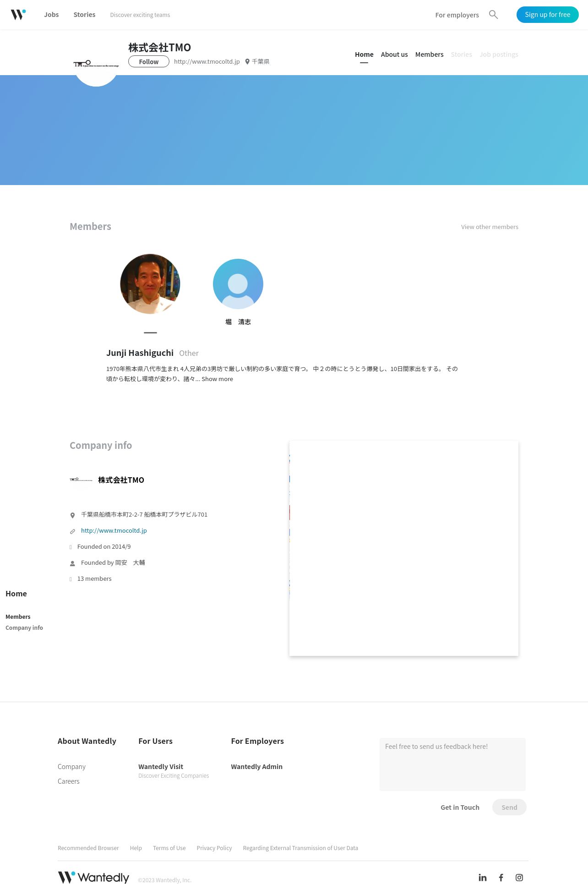Screen dimensions: 588x884
Task: Open the greyed Stories company tab
Action: tap(461, 55)
